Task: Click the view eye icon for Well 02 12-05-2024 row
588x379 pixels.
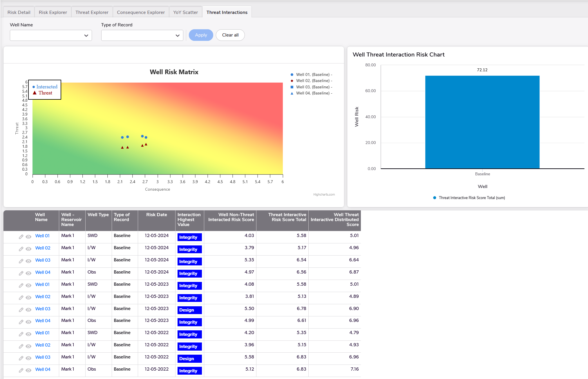Action: coord(28,249)
